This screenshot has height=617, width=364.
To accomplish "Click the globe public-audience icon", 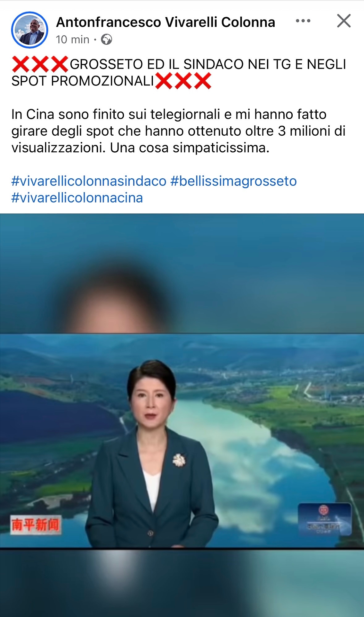I will click(x=107, y=40).
